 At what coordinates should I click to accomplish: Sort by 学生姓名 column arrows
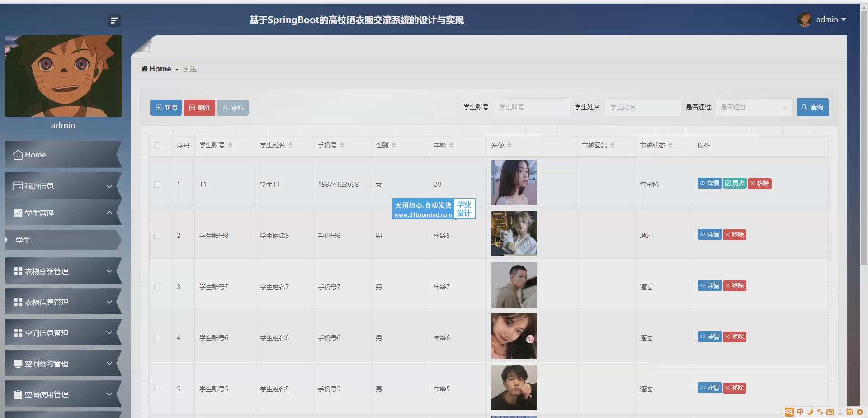coord(291,145)
